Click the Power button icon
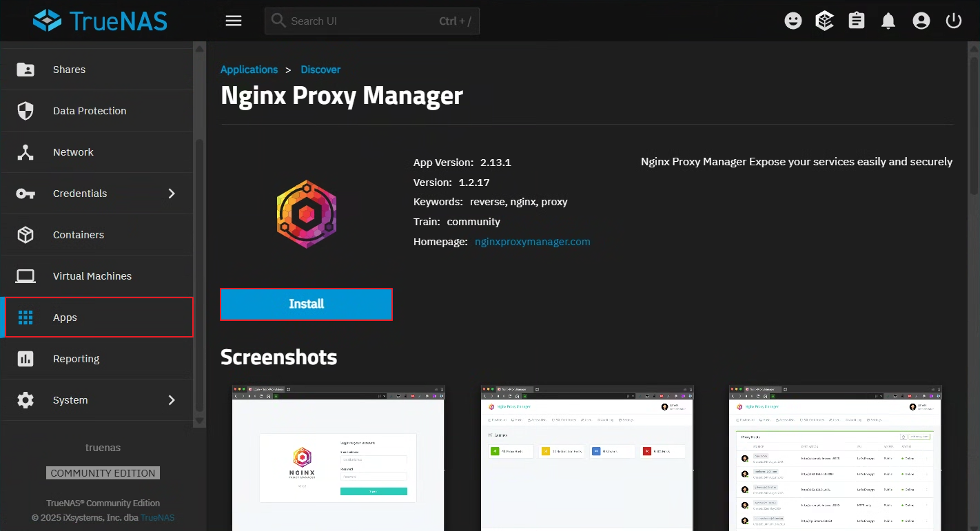The image size is (980, 531). 954,21
